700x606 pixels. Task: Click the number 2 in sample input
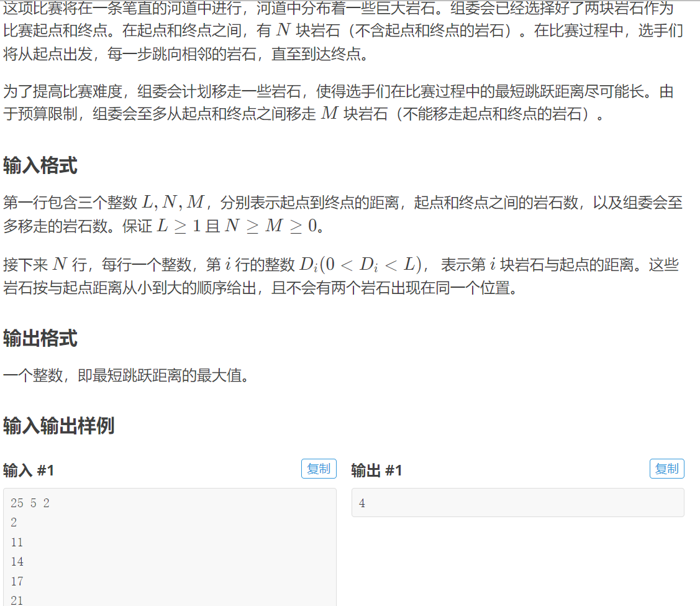pyautogui.click(x=13, y=522)
